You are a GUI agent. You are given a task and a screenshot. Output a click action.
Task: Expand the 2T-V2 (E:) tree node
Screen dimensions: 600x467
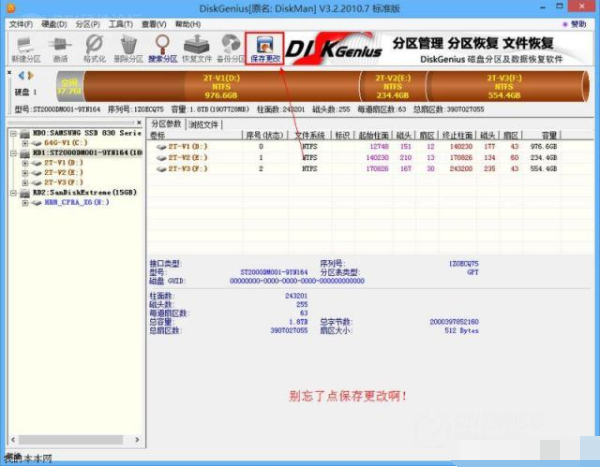tap(25, 173)
